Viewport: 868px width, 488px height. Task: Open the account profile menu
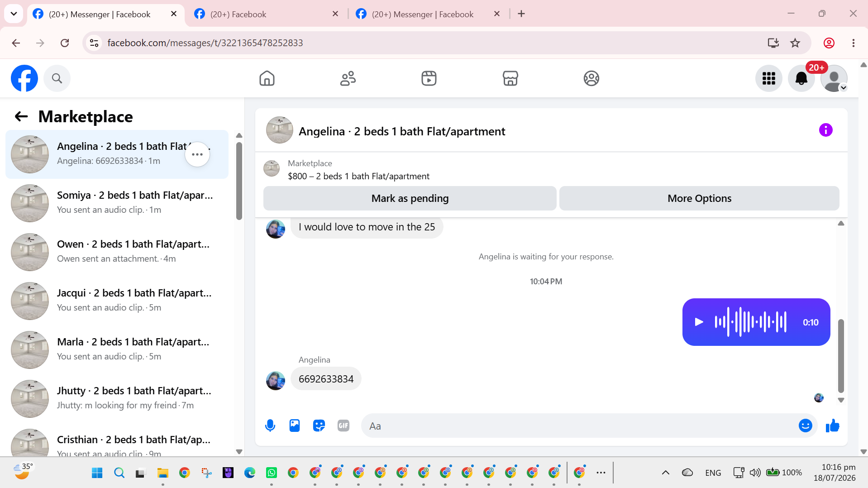click(834, 78)
